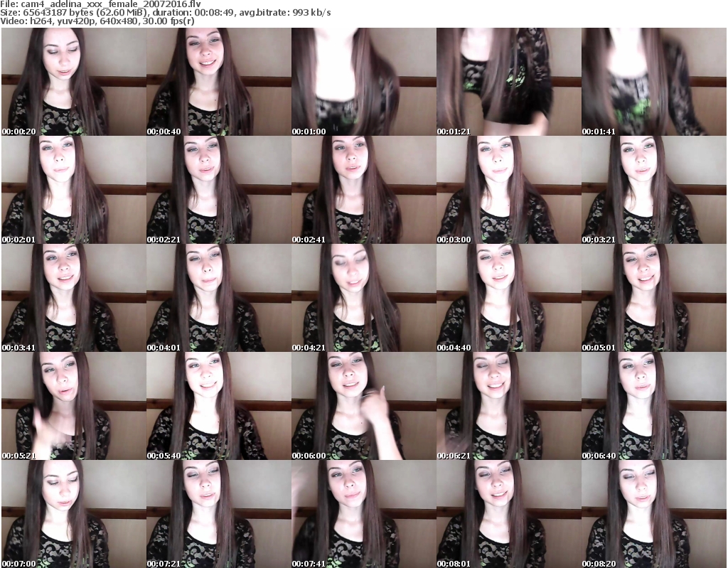Click the 'File:' name text line
This screenshot has height=568, width=728.
(101, 4)
